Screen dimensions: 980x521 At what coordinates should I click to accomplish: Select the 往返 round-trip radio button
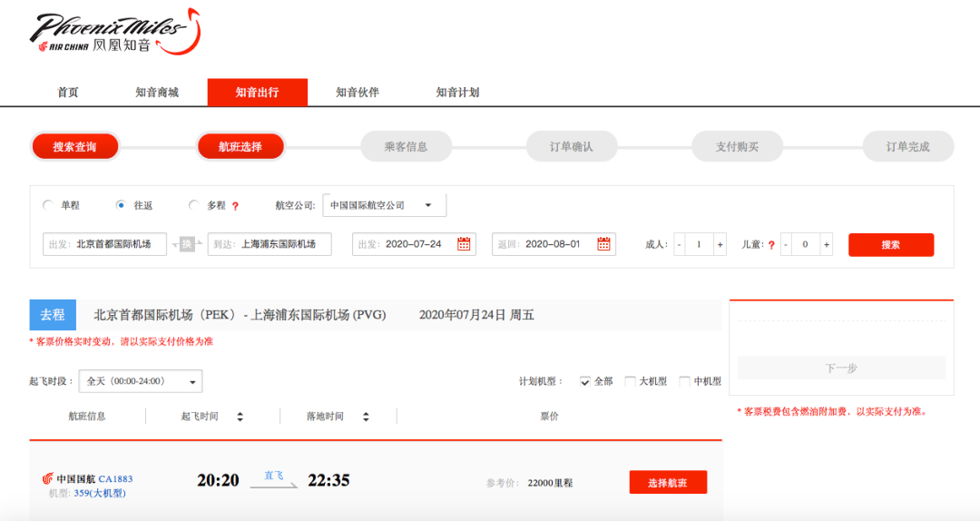pos(121,205)
